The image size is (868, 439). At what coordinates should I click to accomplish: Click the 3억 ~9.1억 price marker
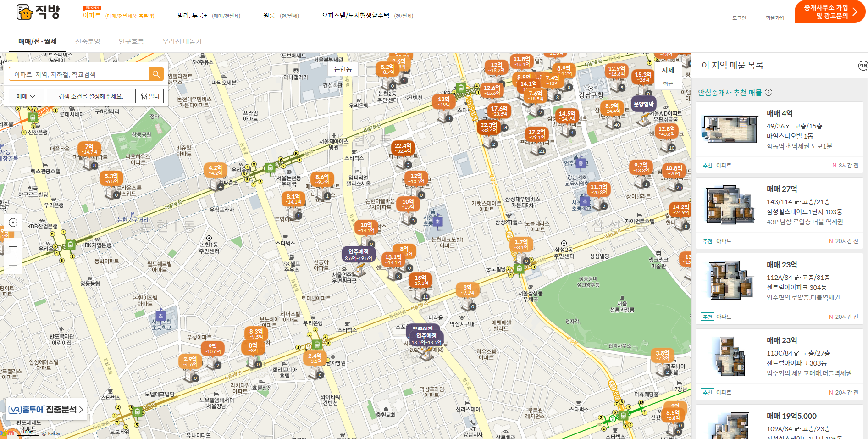pos(467,290)
